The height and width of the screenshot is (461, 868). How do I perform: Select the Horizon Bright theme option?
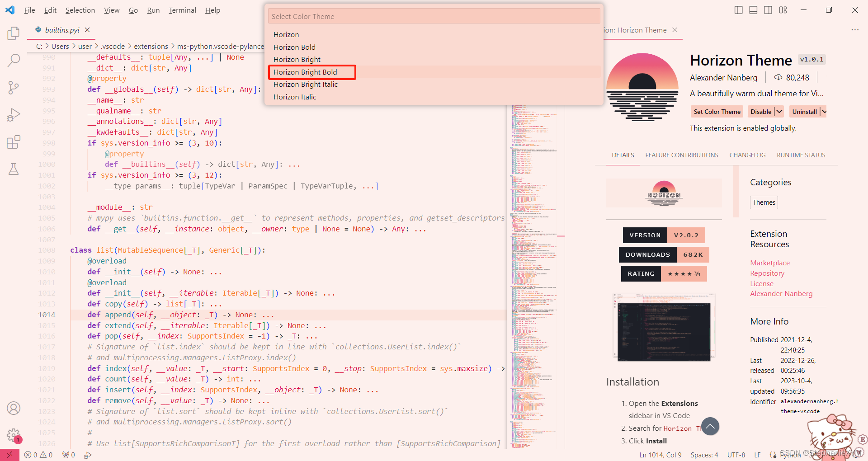434,59
